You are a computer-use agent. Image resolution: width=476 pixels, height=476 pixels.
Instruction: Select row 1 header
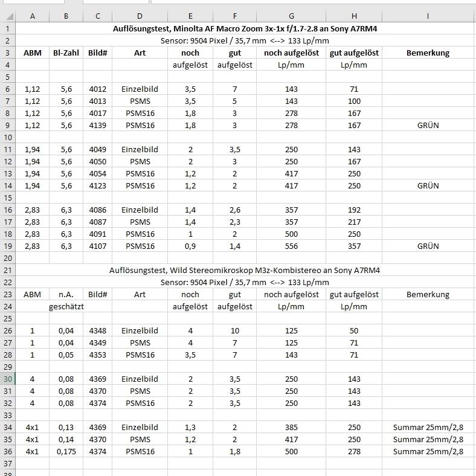pyautogui.click(x=7, y=28)
